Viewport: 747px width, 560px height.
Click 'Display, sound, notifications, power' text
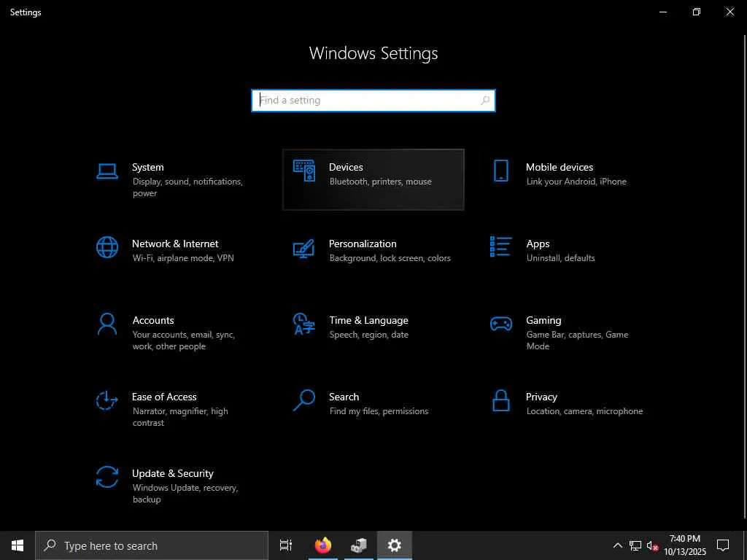click(187, 187)
